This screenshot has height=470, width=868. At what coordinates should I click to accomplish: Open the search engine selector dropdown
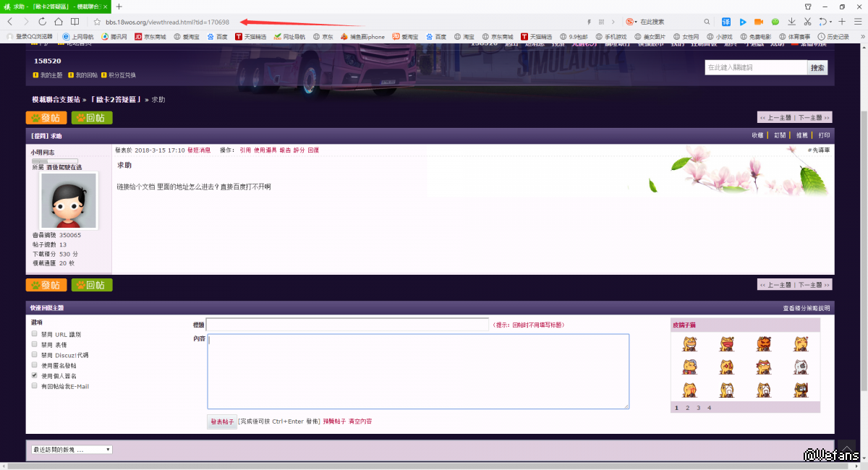631,22
